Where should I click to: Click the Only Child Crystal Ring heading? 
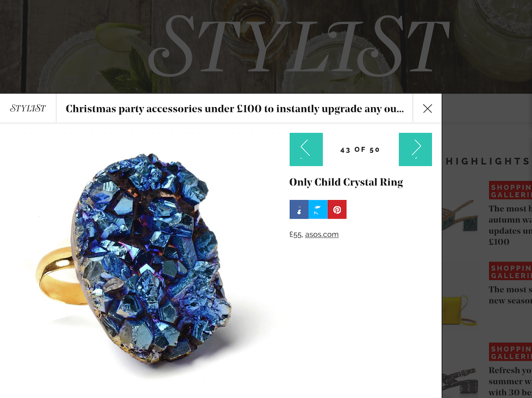tap(346, 182)
